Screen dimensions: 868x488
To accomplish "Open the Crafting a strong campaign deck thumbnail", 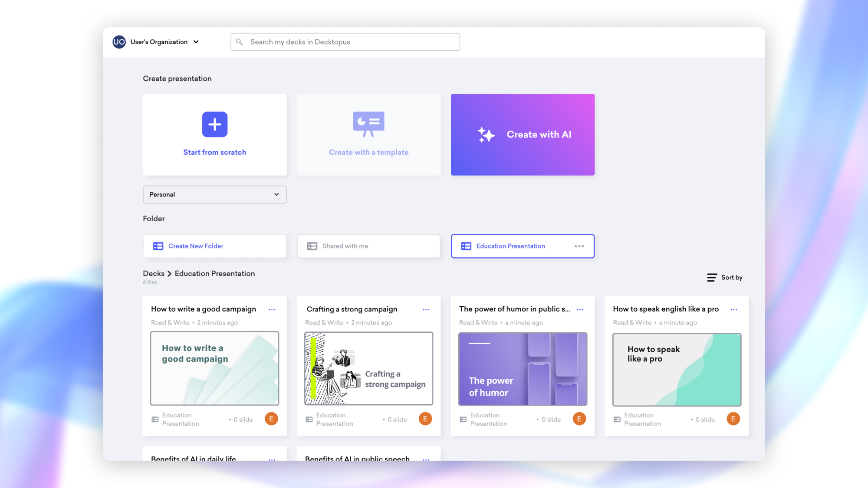I will pos(368,368).
